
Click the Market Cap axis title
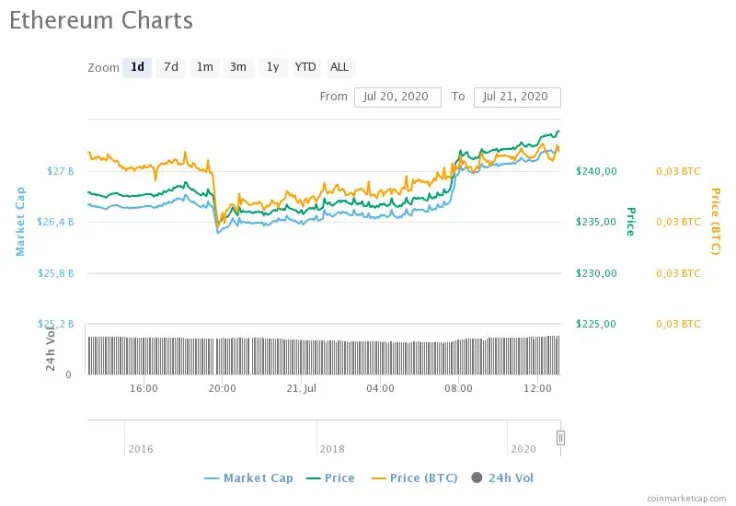point(20,221)
